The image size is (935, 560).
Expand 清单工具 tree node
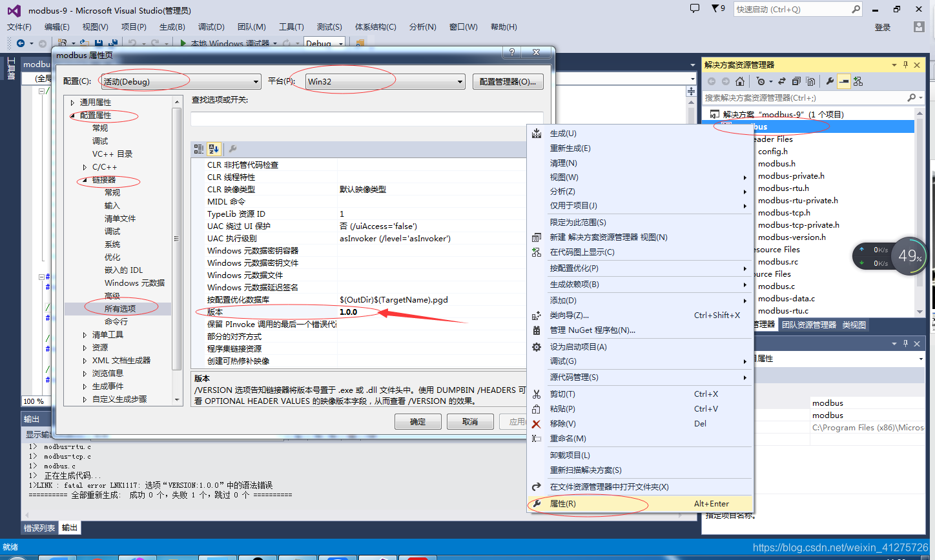tap(85, 335)
